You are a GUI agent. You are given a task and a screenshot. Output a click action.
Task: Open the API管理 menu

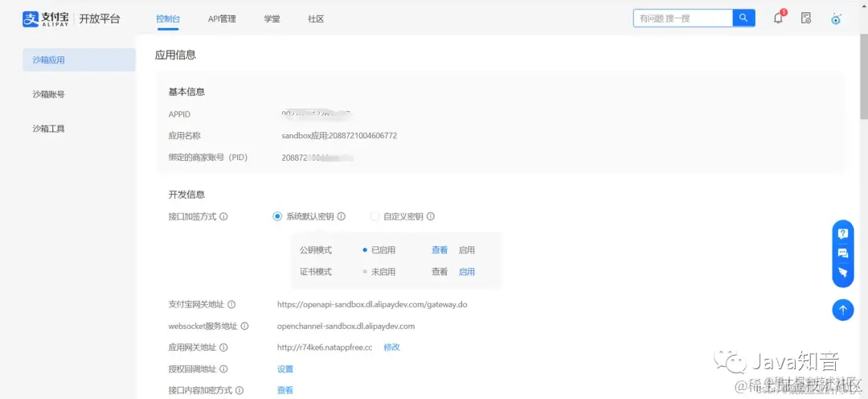pos(222,19)
